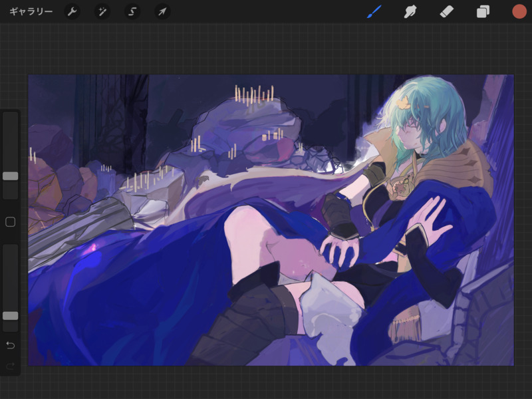Select the Smudge finger tool

point(410,12)
